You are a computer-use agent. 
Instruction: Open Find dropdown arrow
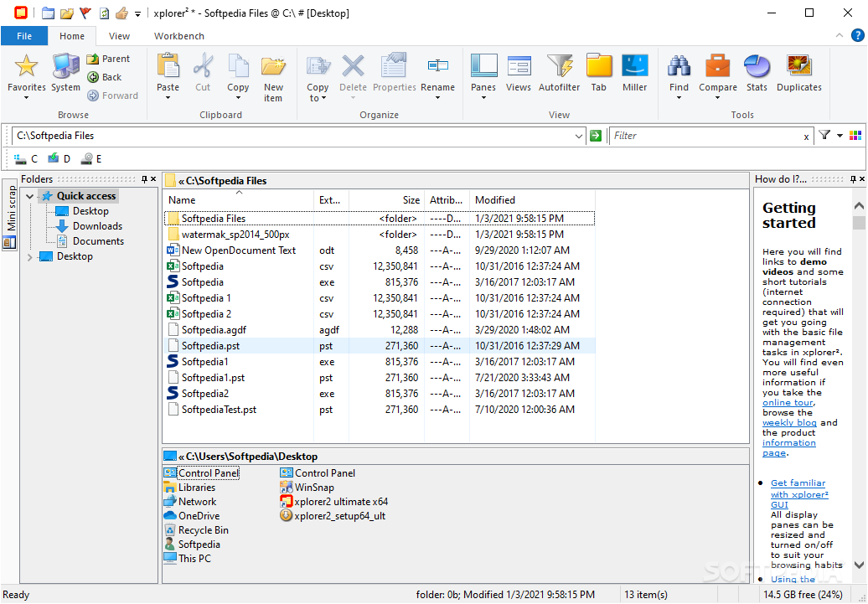click(x=679, y=98)
